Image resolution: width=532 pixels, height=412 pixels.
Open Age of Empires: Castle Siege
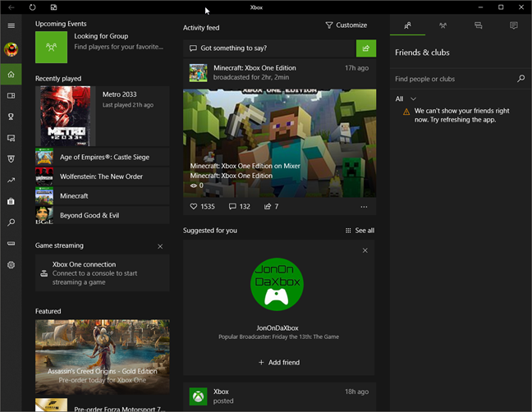pos(102,157)
